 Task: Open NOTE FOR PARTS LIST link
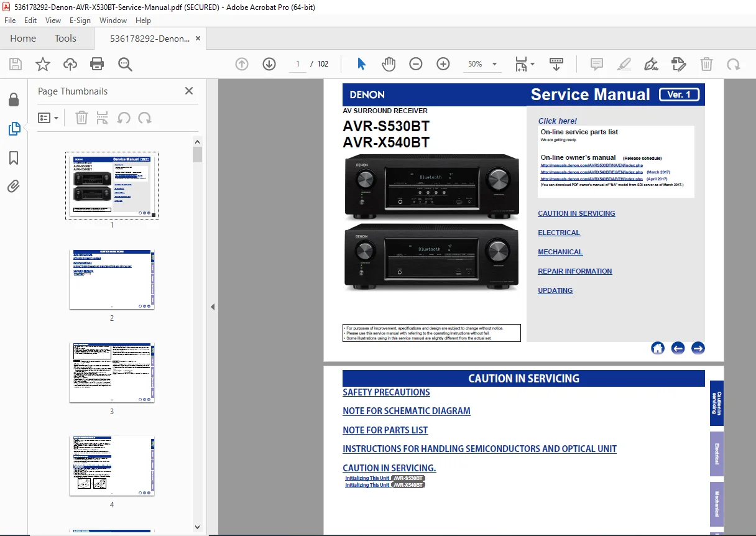click(385, 430)
